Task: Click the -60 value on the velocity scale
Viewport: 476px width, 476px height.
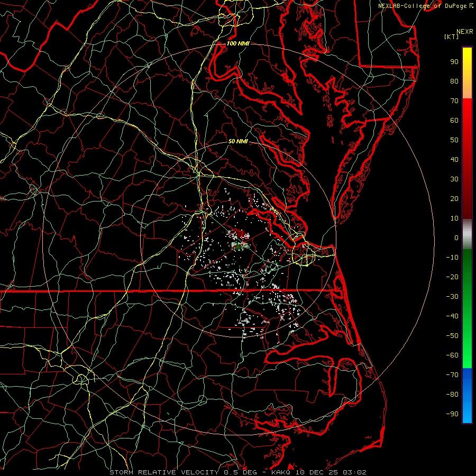Action: coord(452,355)
